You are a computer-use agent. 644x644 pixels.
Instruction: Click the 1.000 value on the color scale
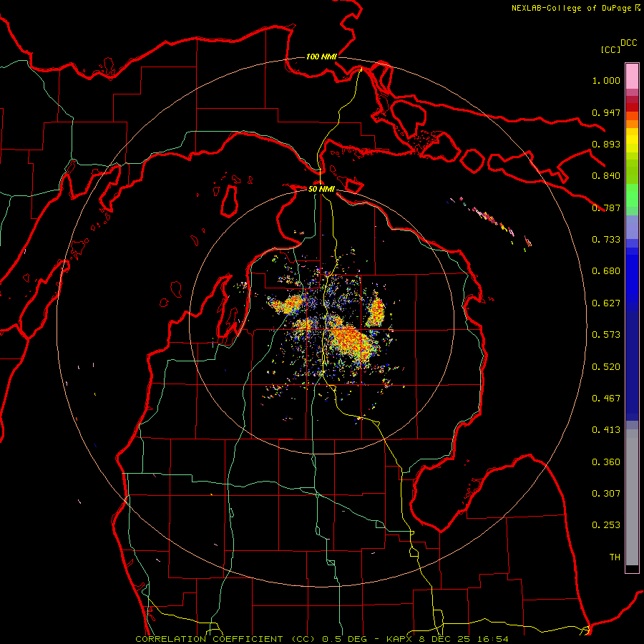point(606,80)
